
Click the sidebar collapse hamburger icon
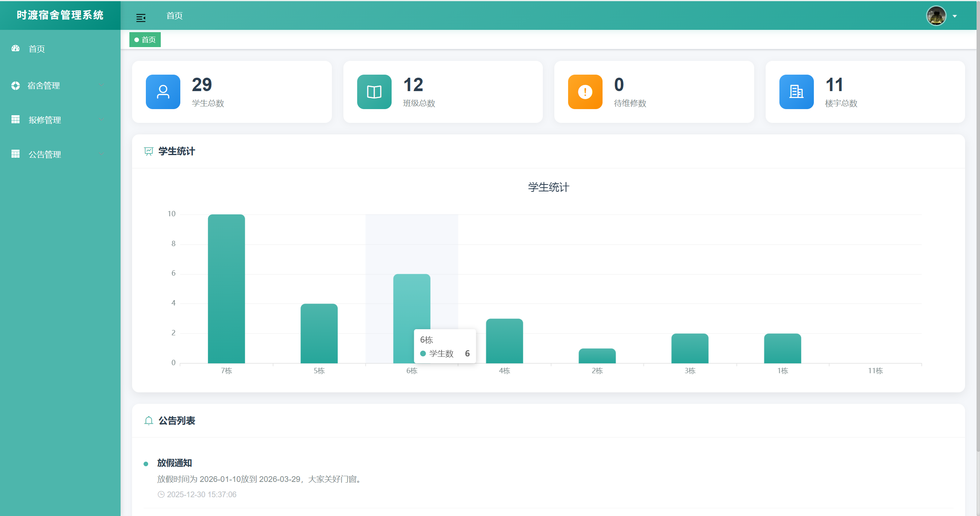(x=141, y=18)
